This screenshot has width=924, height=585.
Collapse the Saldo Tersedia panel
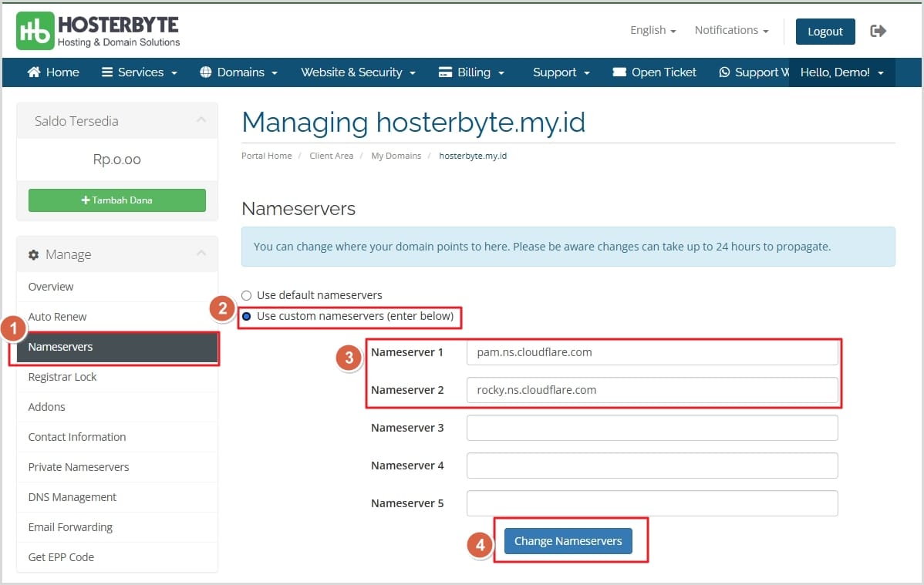[x=201, y=120]
